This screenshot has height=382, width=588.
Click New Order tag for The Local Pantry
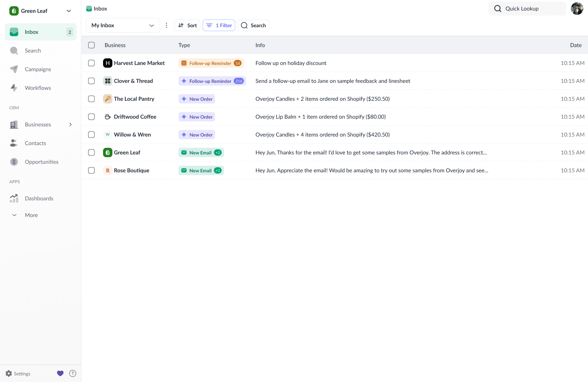197,99
